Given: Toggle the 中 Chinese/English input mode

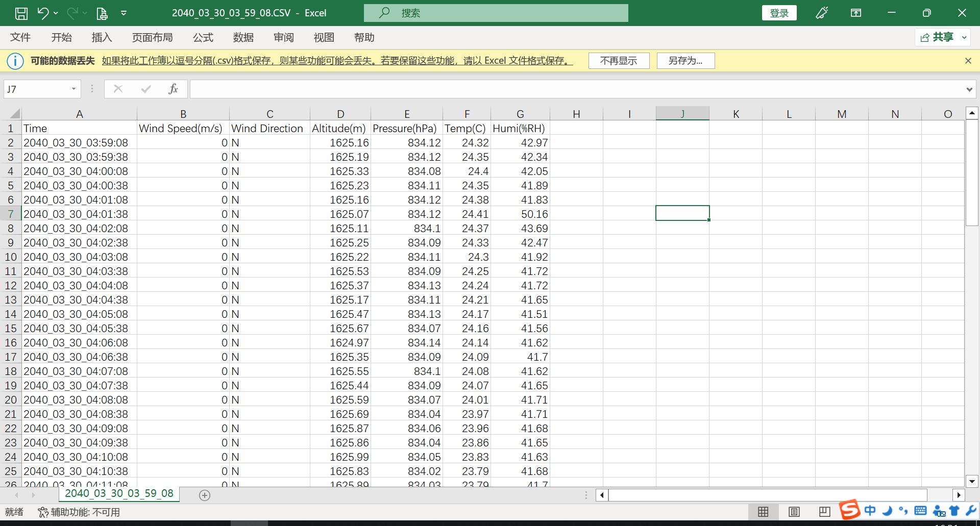Looking at the screenshot, I should pos(870,510).
